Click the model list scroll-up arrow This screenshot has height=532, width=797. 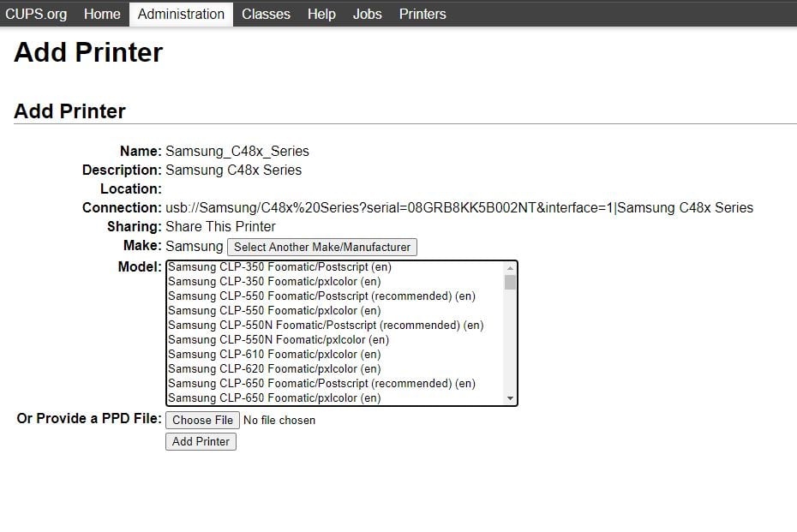[511, 267]
